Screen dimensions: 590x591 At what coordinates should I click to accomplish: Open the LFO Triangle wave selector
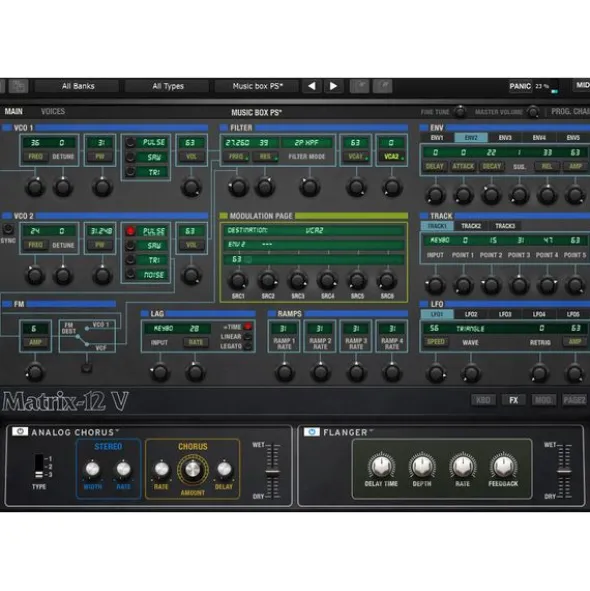[470, 329]
